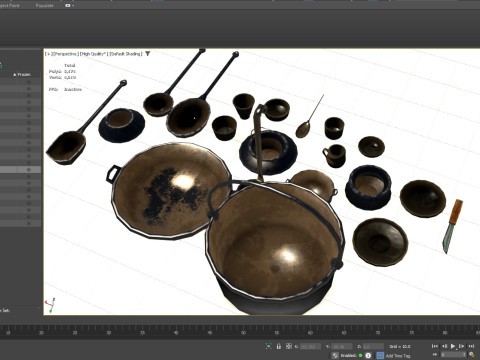Toggle the Selection Lock padlock icon

279,346
